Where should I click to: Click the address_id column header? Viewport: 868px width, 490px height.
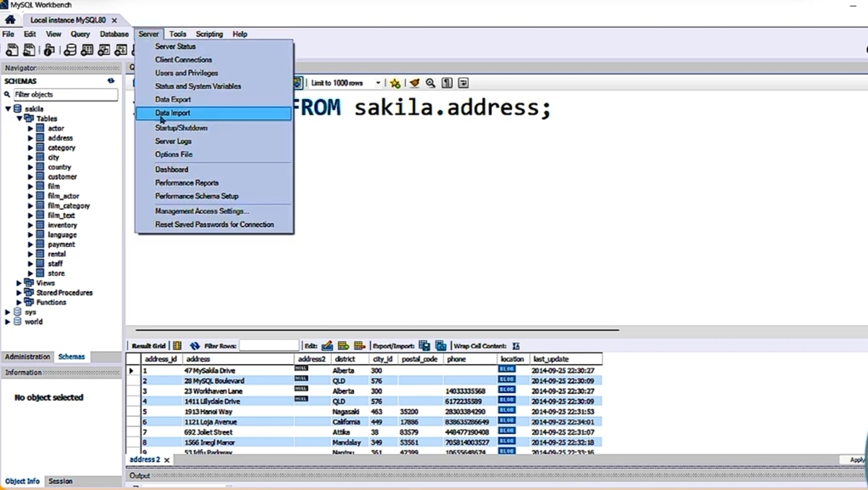(161, 359)
